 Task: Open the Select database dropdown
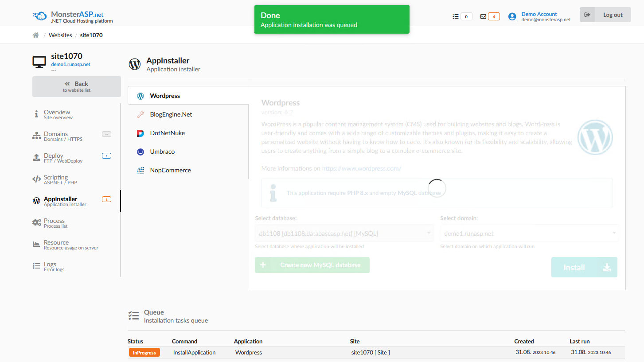(x=344, y=233)
